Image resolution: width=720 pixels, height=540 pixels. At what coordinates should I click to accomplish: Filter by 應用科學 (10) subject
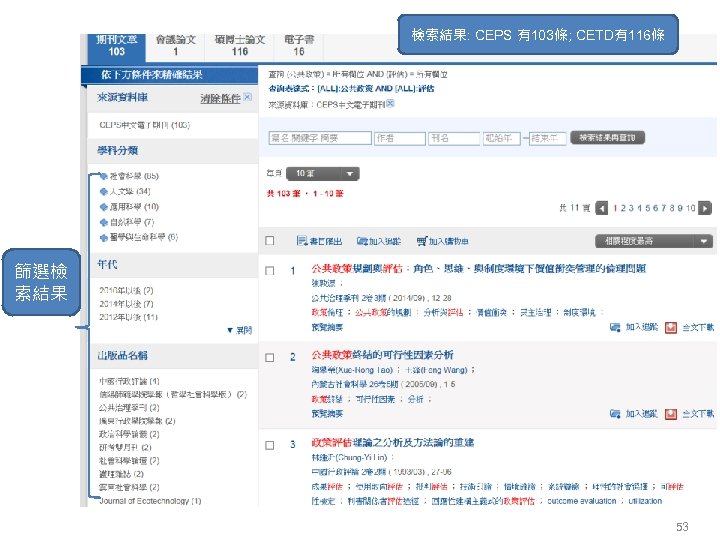click(x=134, y=207)
